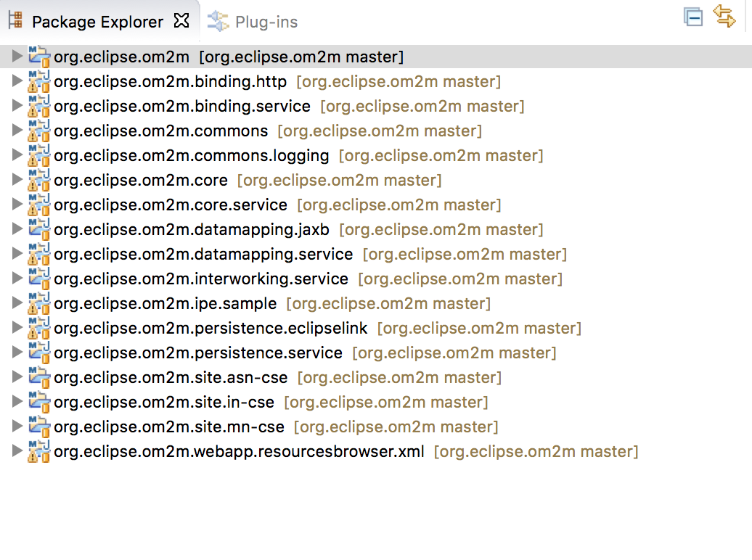Click the Plug-ins tab icon
The width and height of the screenshot is (752, 560).
click(x=218, y=21)
